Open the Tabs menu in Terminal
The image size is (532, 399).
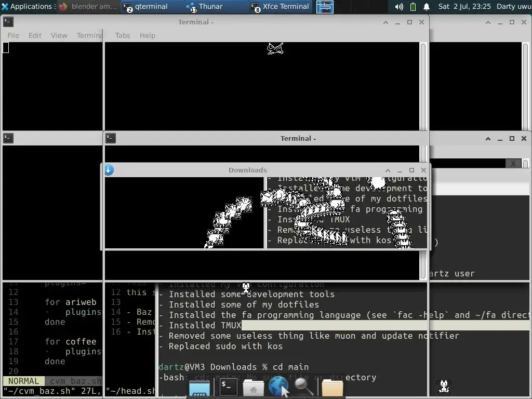[123, 35]
